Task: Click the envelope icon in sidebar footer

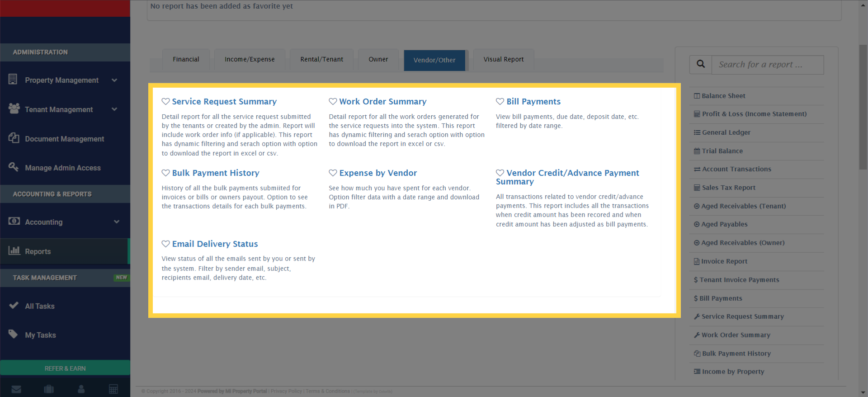Action: tap(16, 389)
